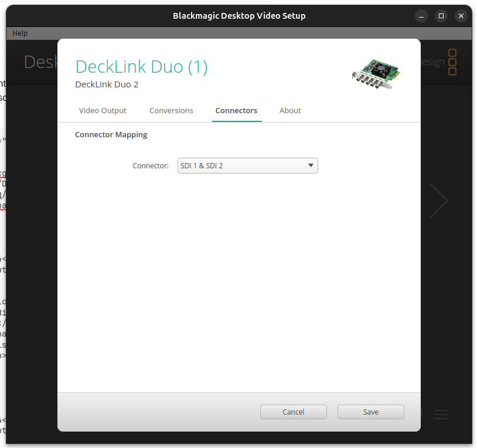Screen dimensions: 477x448
Task: Open the Conversions tab
Action: coord(171,110)
